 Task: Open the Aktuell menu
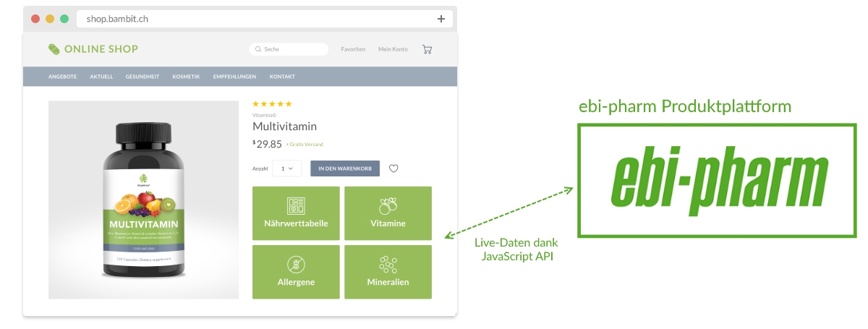click(x=101, y=77)
